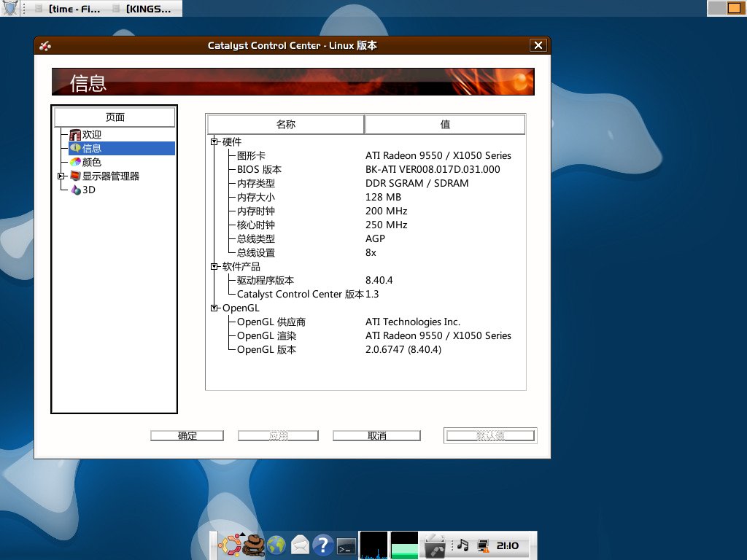The width and height of the screenshot is (747, 560).
Task: Click the 页面 header above the tree
Action: coord(115,117)
